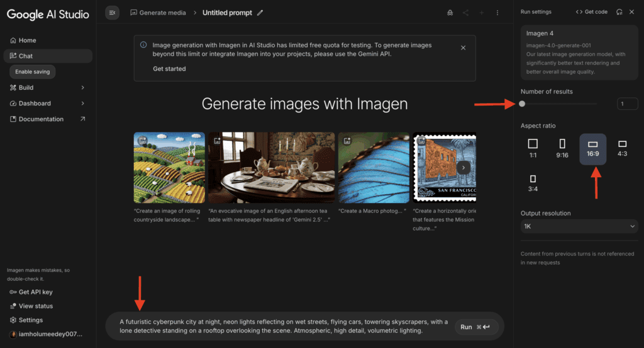This screenshot has width=644, height=348.
Task: Go to Home in the sidebar
Action: 27,40
